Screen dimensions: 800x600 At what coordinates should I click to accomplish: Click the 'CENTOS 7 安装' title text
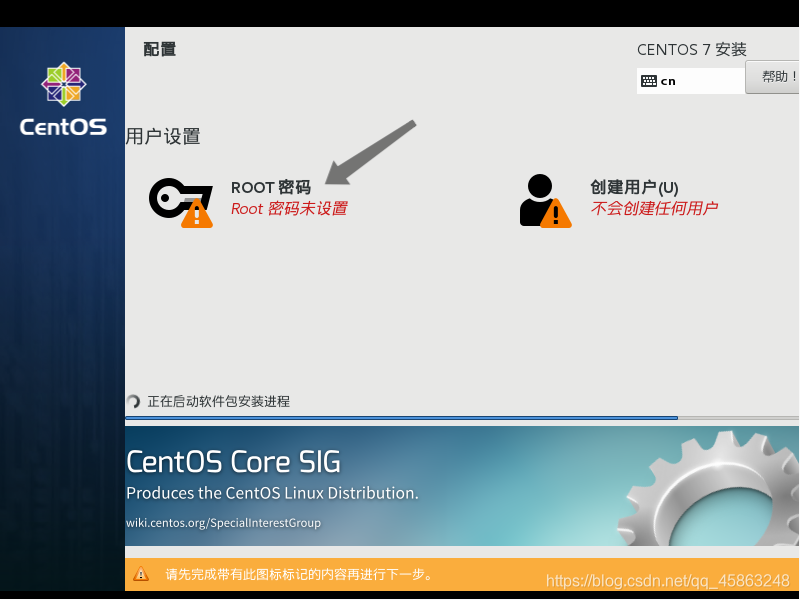point(692,49)
